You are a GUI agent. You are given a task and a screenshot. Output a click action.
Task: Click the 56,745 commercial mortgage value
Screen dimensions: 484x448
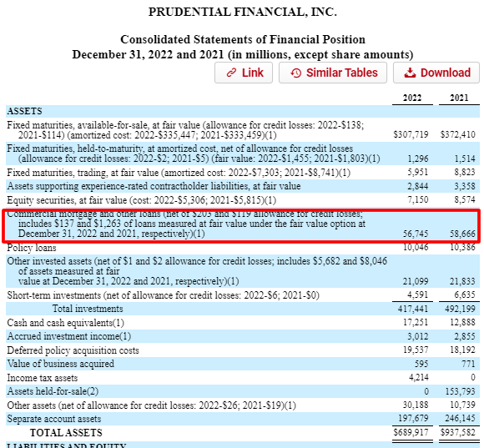point(416,234)
